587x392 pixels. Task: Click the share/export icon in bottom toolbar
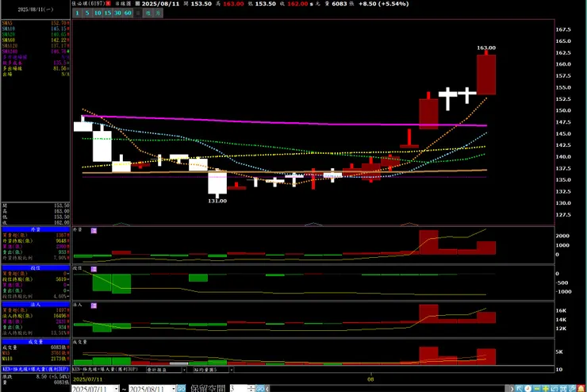(554, 389)
